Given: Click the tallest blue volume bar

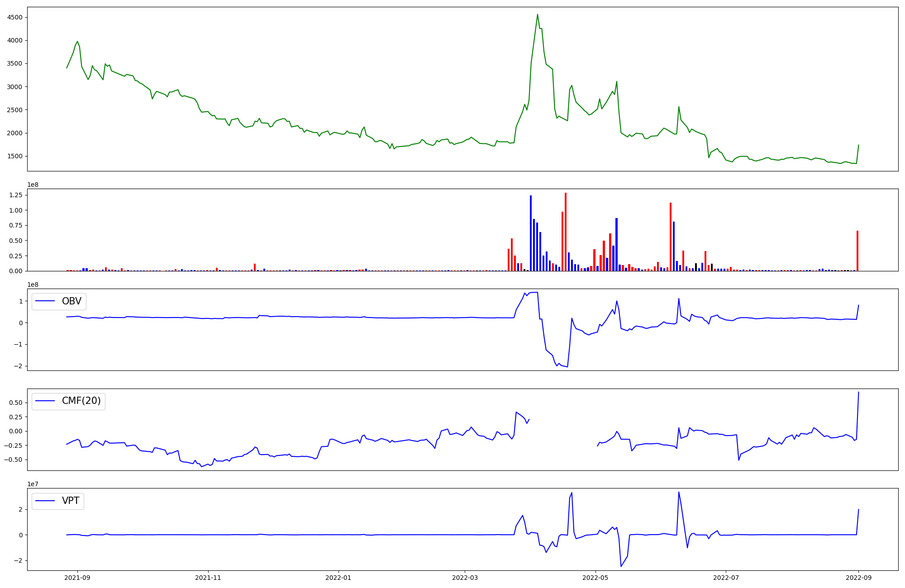Looking at the screenshot, I should (x=531, y=233).
